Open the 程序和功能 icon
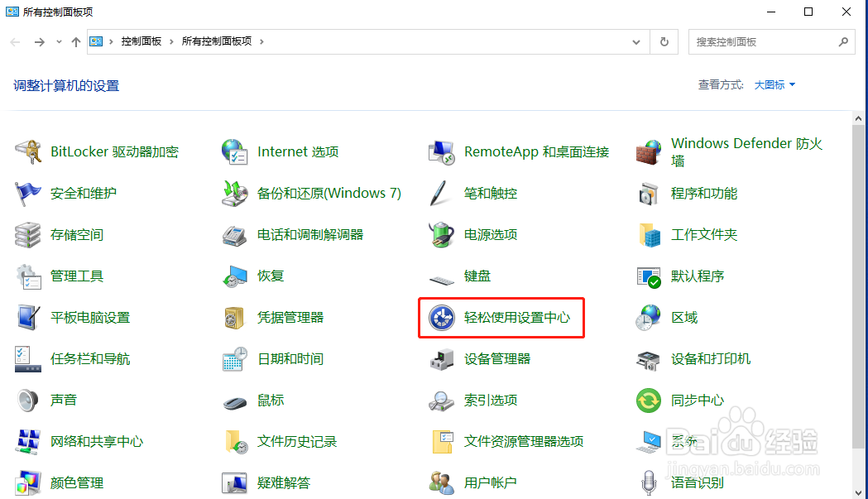868x499 pixels. pyautogui.click(x=648, y=194)
